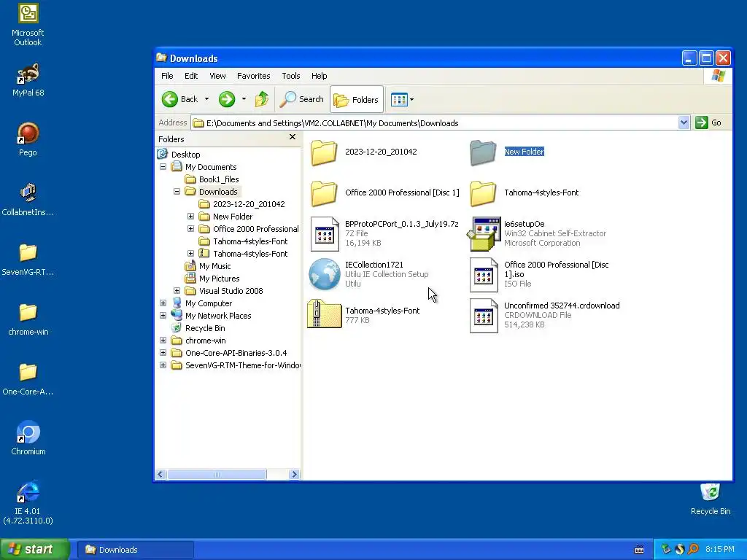
Task: Select the One-Core-A... desktop folder
Action: [28, 379]
